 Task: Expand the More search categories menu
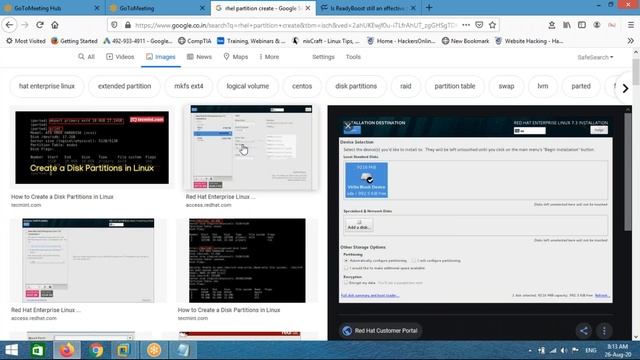(269, 57)
